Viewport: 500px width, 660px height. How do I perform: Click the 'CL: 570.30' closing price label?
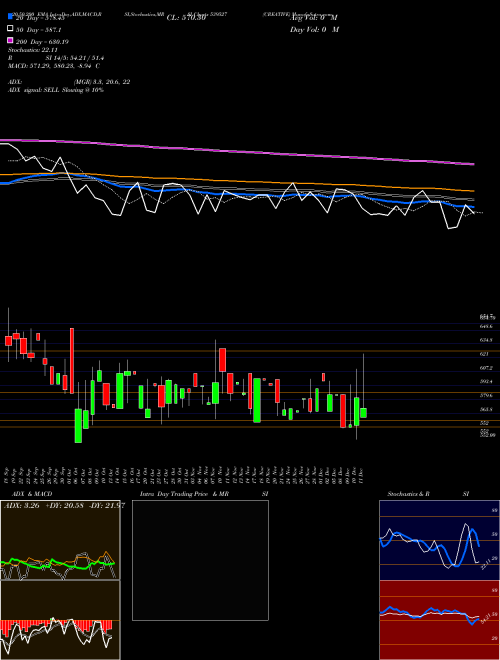(186, 18)
